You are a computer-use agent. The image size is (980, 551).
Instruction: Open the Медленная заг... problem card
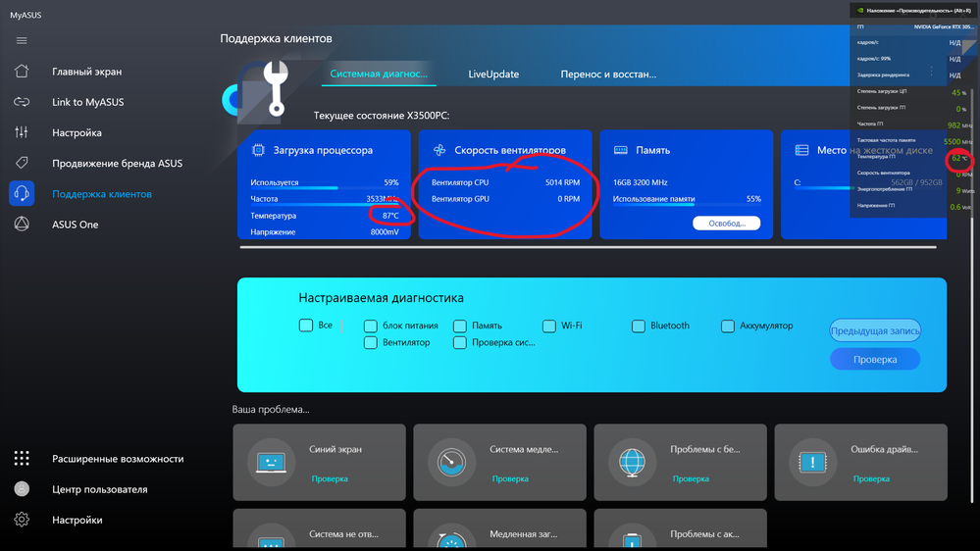(x=500, y=529)
